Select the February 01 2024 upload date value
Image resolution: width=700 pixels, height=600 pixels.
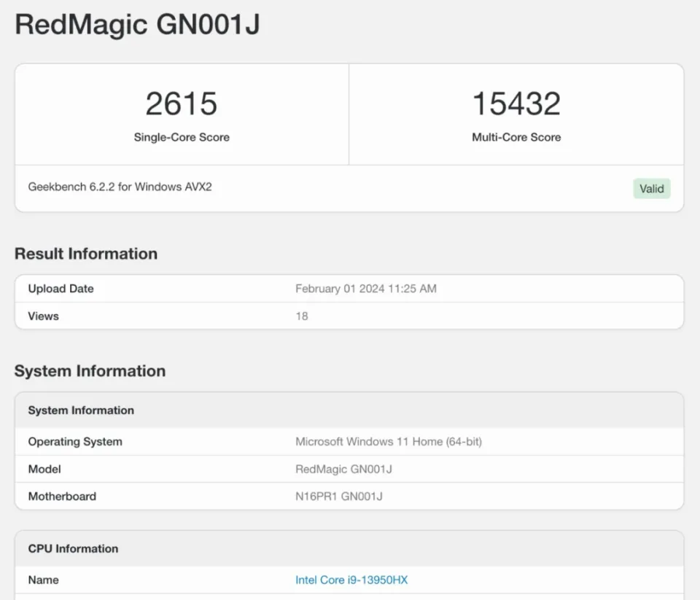coord(366,289)
